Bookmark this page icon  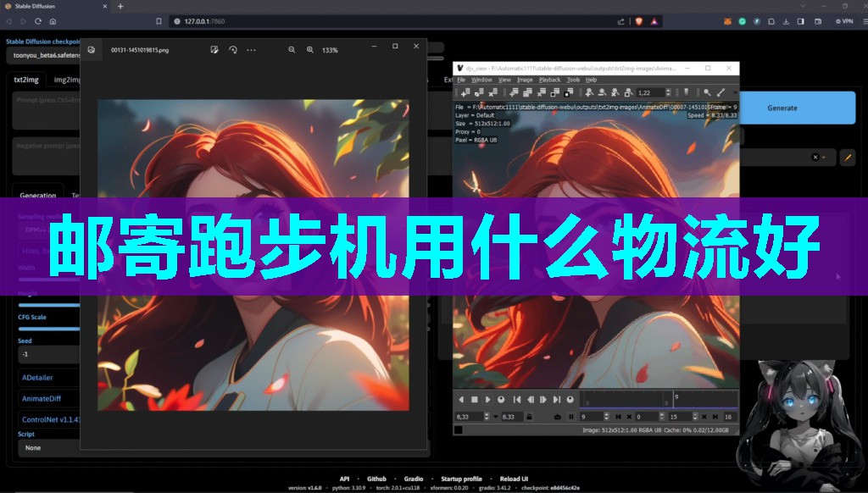[x=159, y=21]
